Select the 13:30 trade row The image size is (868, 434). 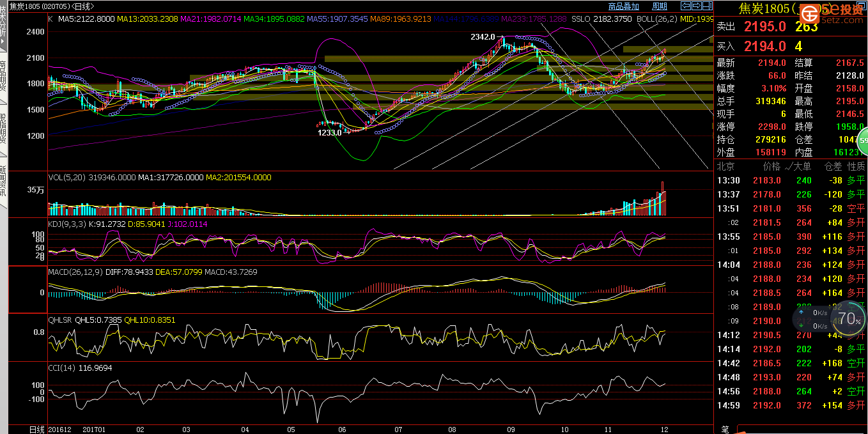[791, 180]
